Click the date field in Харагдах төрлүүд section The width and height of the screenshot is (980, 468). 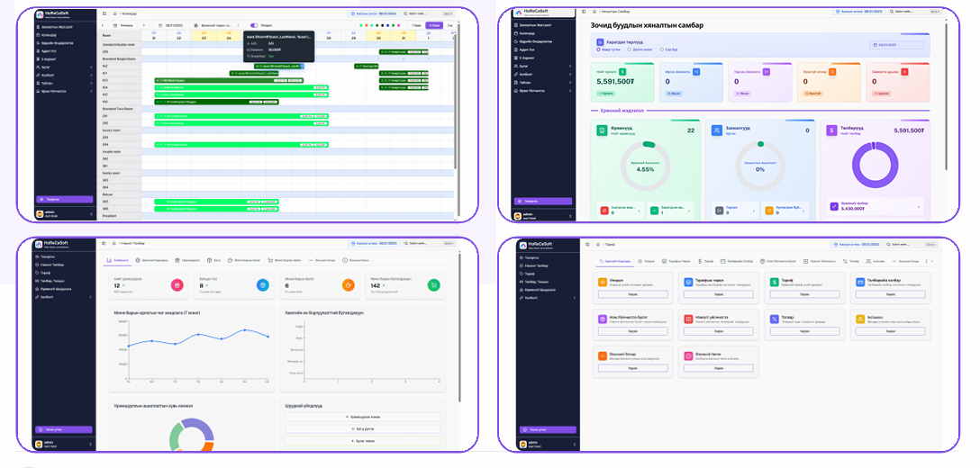point(896,44)
